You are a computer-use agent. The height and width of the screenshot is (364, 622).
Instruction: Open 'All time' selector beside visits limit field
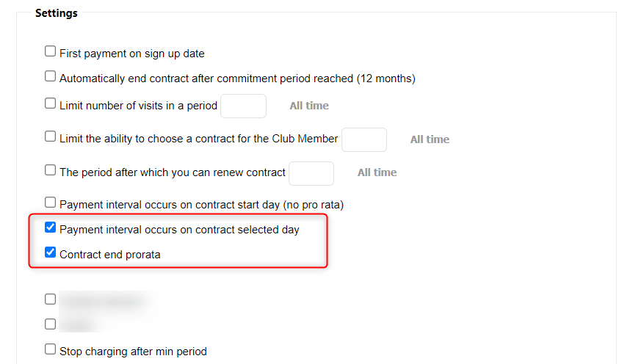click(309, 106)
